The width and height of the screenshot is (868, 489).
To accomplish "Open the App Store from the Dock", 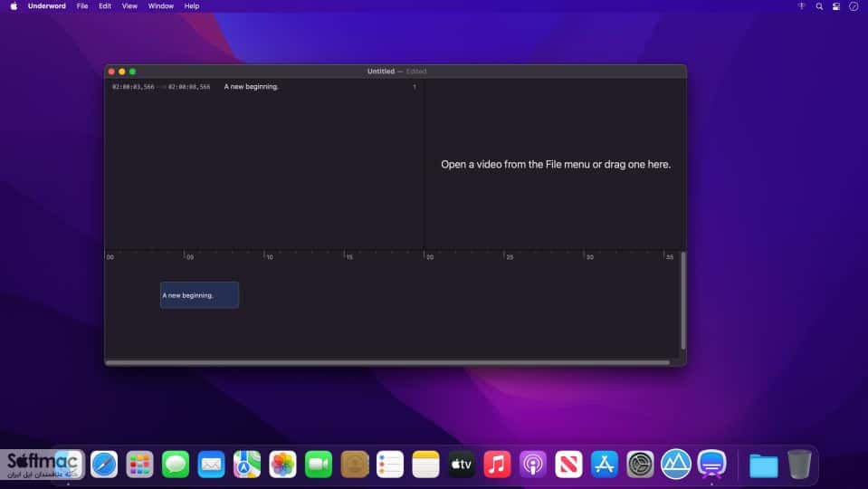I will 605,464.
